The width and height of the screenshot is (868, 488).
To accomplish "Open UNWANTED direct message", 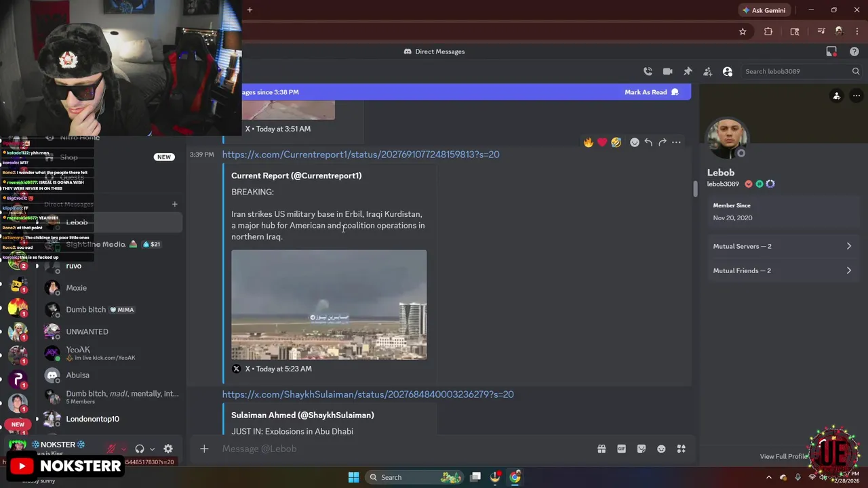I will click(110, 331).
